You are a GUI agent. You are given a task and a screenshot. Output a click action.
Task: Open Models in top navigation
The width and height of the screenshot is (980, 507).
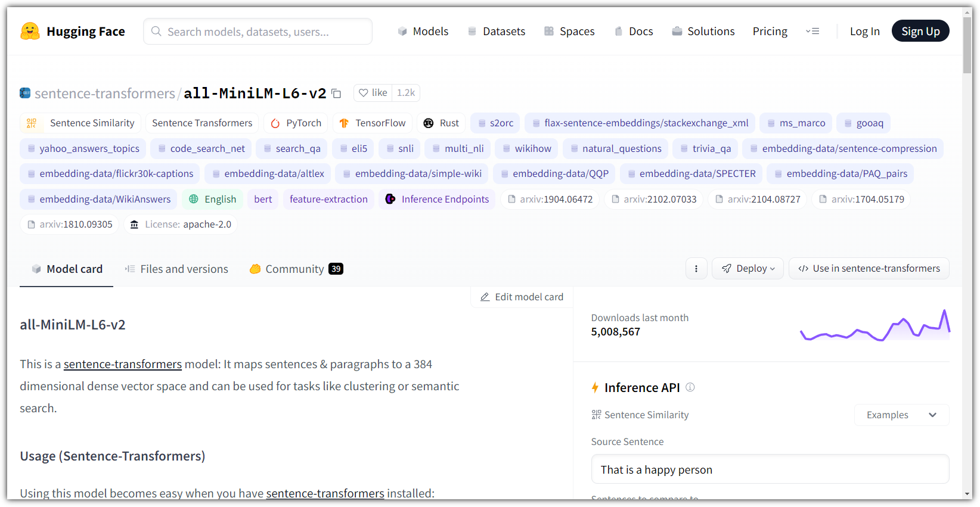423,31
